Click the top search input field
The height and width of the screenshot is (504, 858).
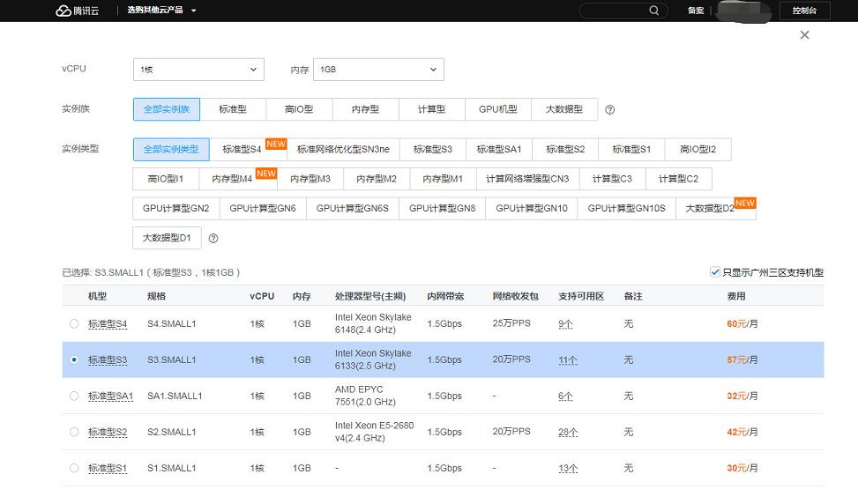(x=614, y=11)
